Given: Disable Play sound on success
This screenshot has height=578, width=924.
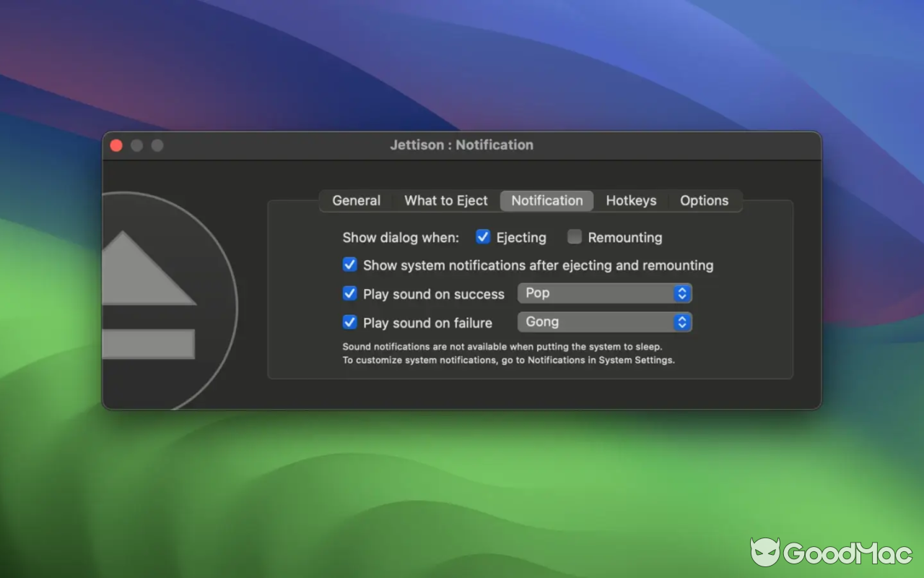Looking at the screenshot, I should [x=350, y=293].
